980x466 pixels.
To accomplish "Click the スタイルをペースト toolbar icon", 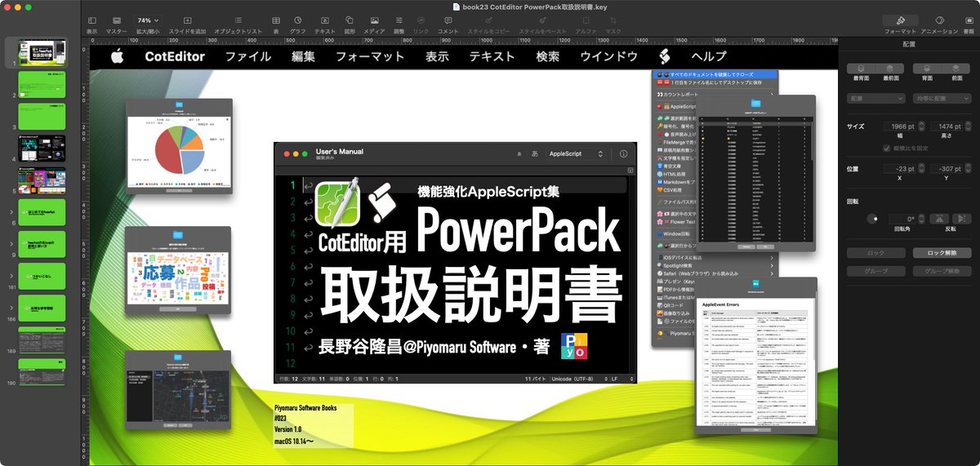I will click(543, 20).
